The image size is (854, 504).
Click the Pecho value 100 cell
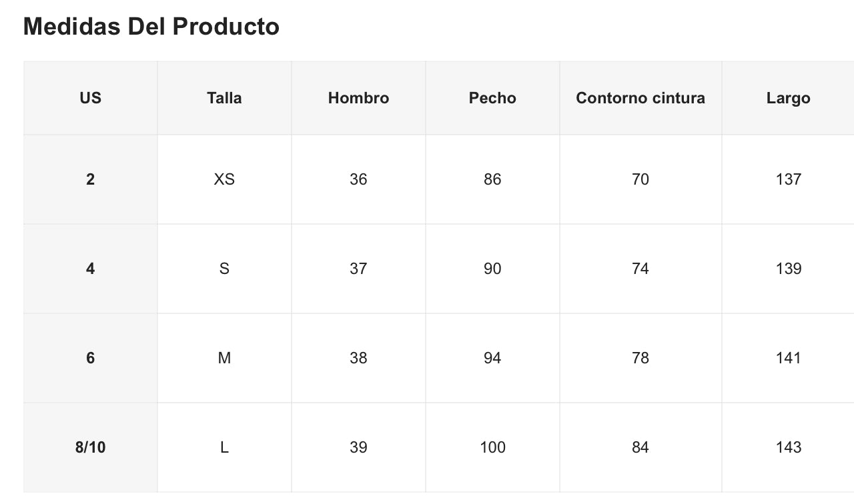coord(492,447)
